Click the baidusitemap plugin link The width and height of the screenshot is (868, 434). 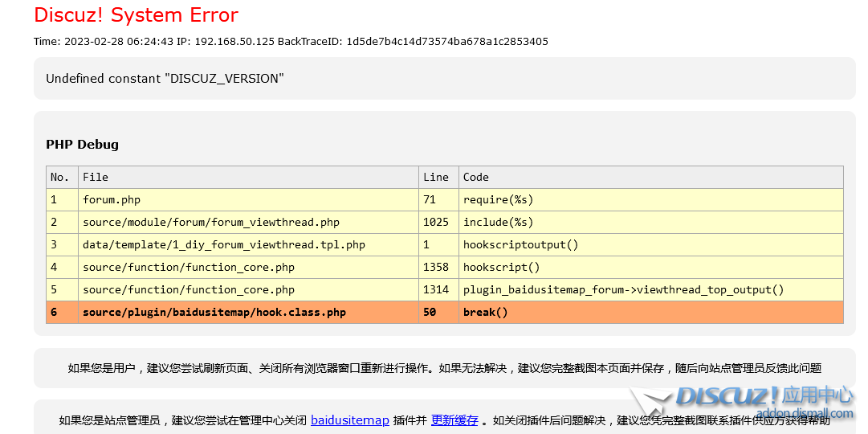[349, 420]
